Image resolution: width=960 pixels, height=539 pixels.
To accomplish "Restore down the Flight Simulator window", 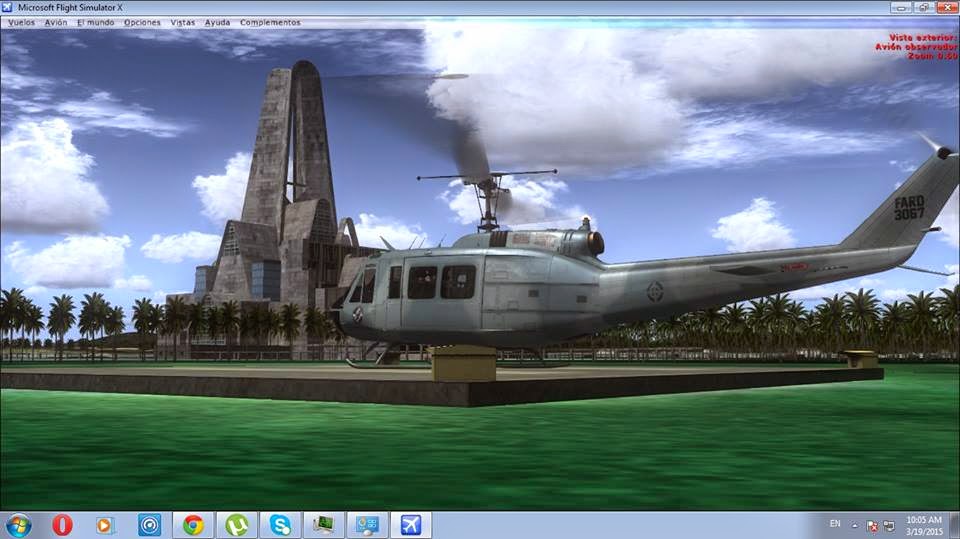I will pos(923,7).
